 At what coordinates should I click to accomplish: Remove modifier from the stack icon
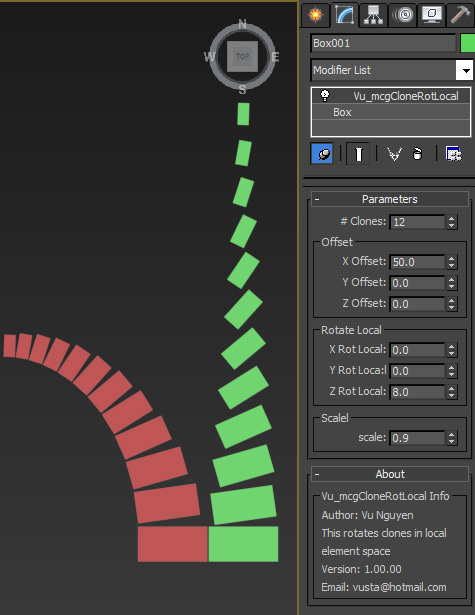coord(417,153)
